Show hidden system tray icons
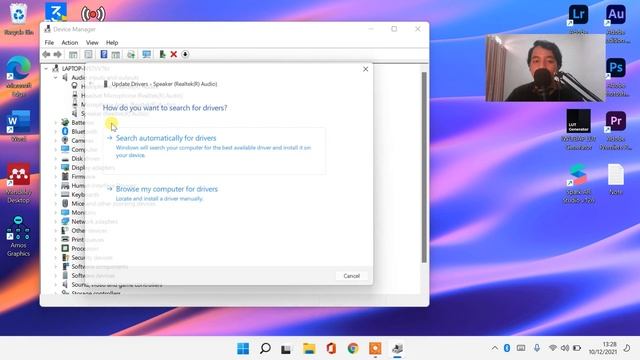 (494, 348)
